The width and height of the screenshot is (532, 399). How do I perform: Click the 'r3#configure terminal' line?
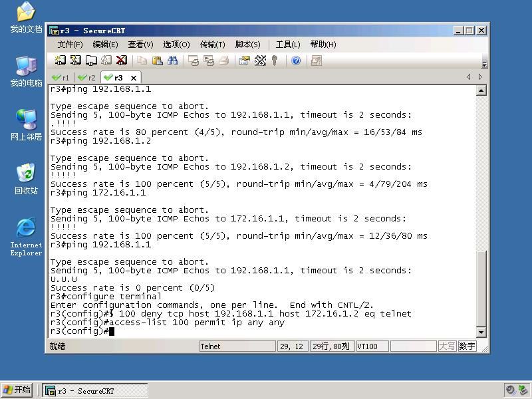[106, 297]
